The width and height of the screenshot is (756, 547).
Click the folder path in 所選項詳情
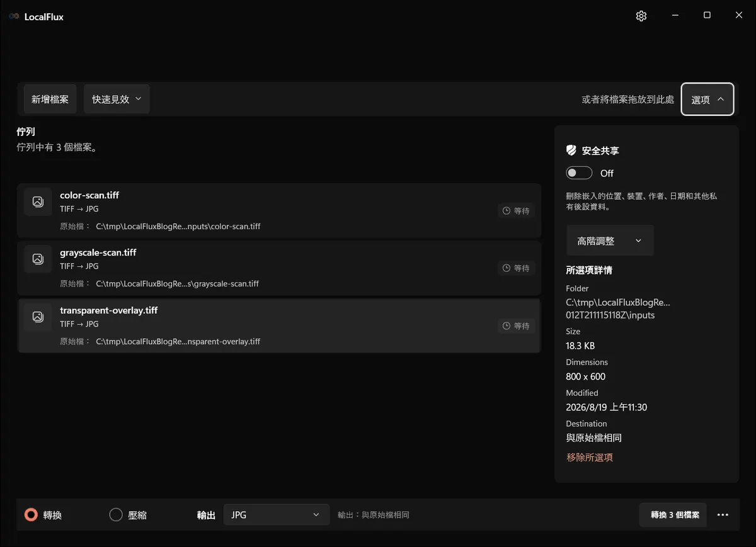pyautogui.click(x=618, y=308)
